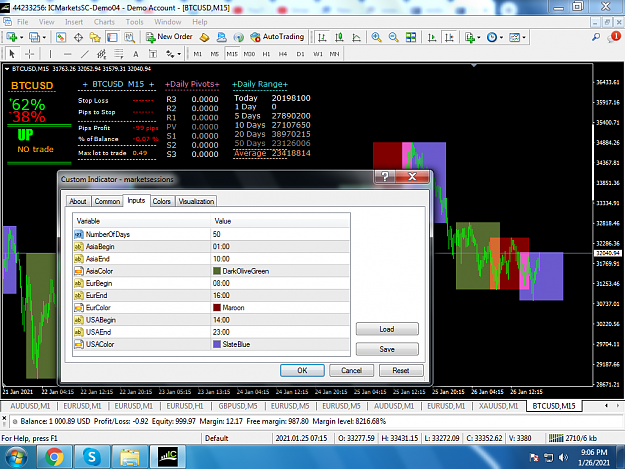Switch to the Visualization tab
Viewport: 625px width, 469px height.
coord(196,201)
